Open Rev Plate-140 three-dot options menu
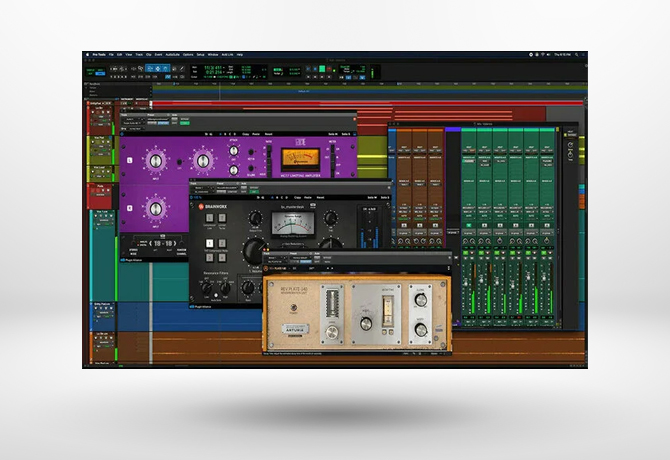The image size is (670, 460). click(448, 268)
